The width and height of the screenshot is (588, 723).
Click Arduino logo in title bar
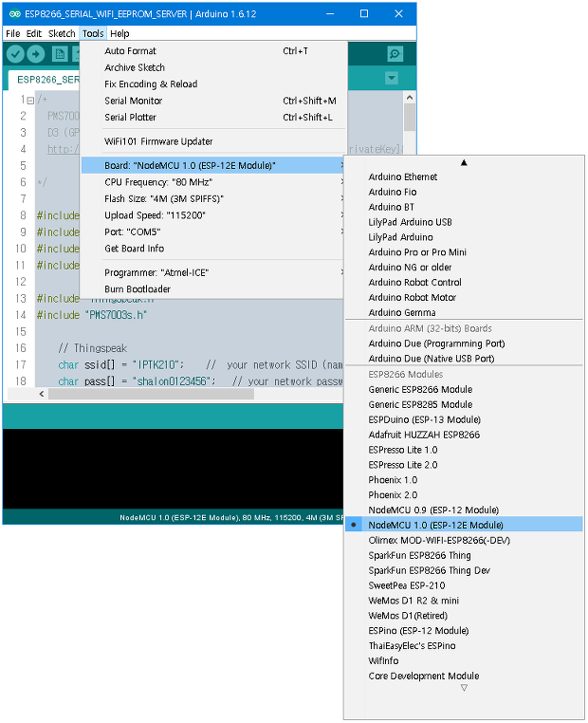click(x=15, y=14)
